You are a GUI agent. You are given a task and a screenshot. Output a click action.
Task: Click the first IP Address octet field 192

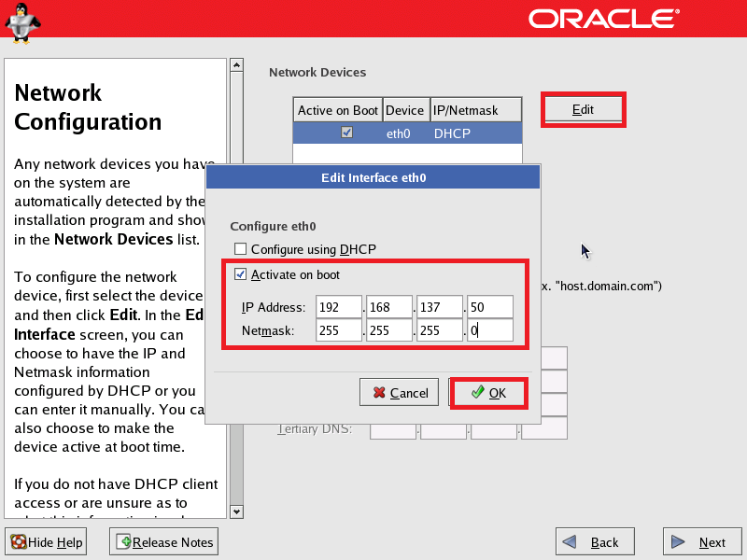click(339, 307)
